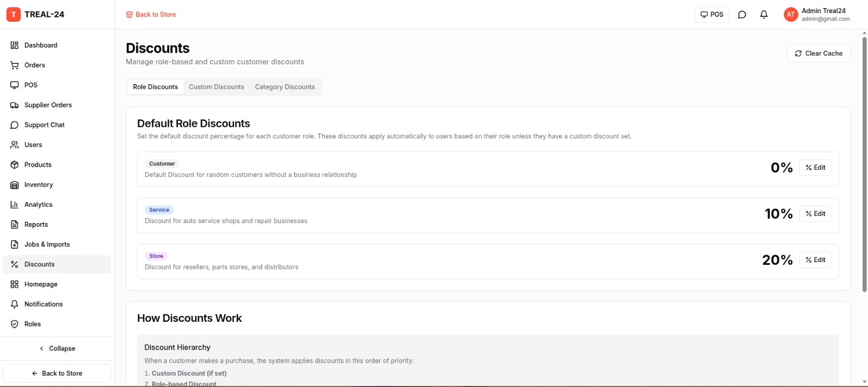The width and height of the screenshot is (868, 387).
Task: Click the Support Chat bubble icon in sidebar
Action: click(x=15, y=125)
